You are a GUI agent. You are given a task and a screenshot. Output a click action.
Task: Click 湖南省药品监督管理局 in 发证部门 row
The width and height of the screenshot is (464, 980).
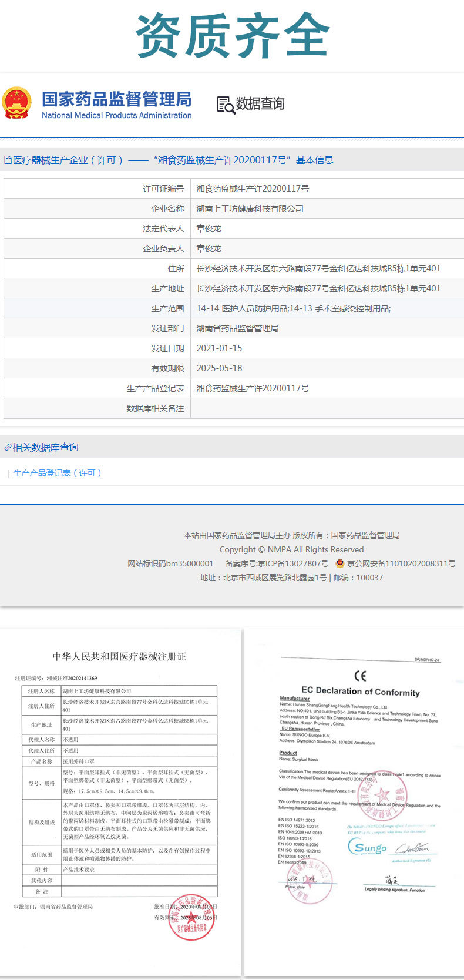click(x=237, y=328)
